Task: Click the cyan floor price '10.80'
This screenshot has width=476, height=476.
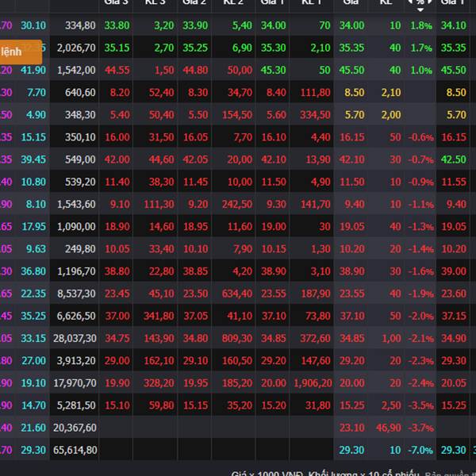Action: pyautogui.click(x=33, y=182)
